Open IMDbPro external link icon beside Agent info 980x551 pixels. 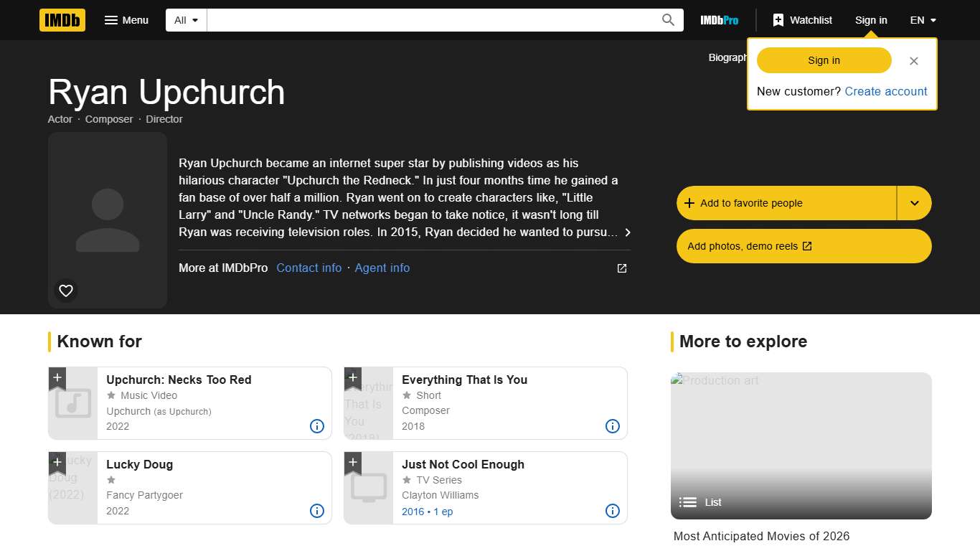click(x=622, y=268)
